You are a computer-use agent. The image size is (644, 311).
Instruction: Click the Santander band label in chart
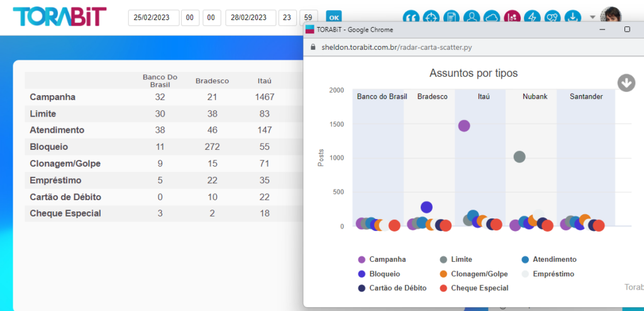(586, 97)
